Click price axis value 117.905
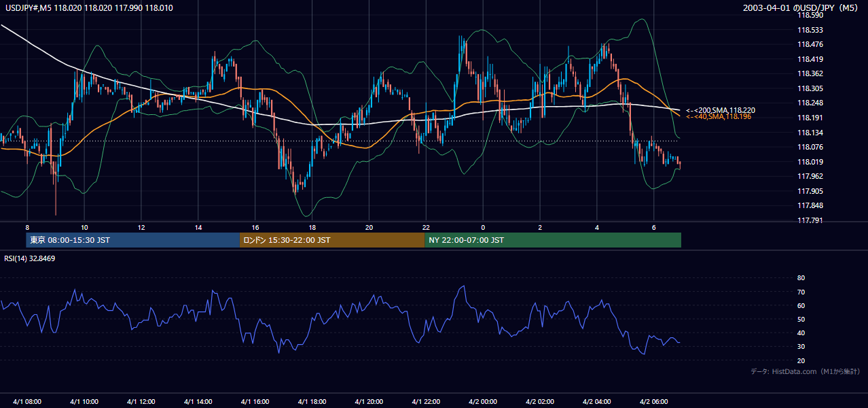 click(x=810, y=191)
